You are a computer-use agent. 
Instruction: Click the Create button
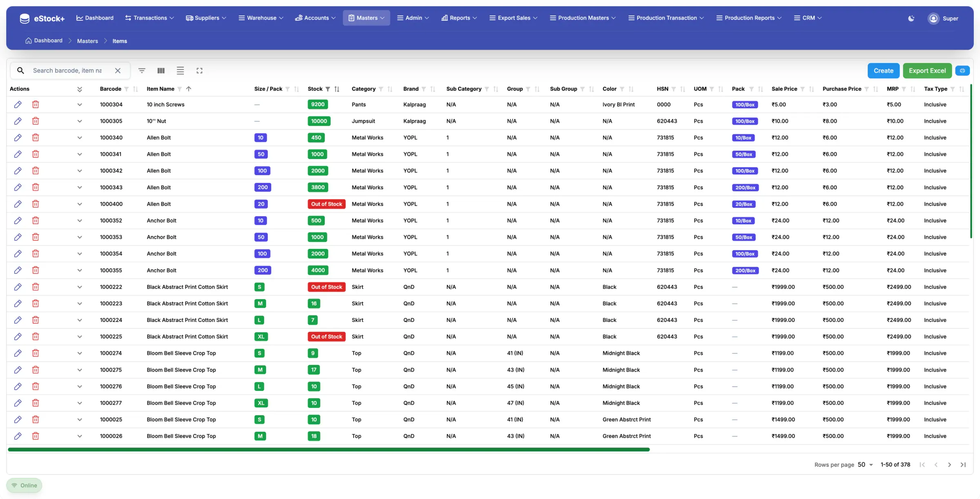tap(883, 71)
